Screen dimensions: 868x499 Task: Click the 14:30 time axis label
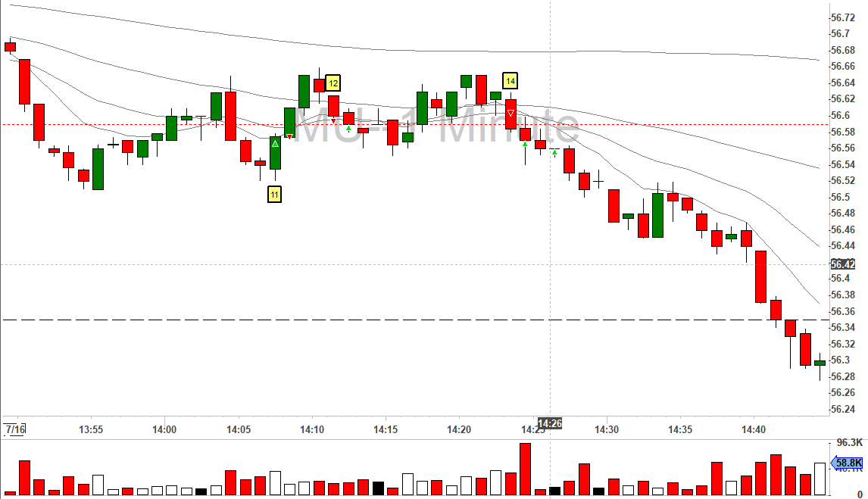(607, 429)
